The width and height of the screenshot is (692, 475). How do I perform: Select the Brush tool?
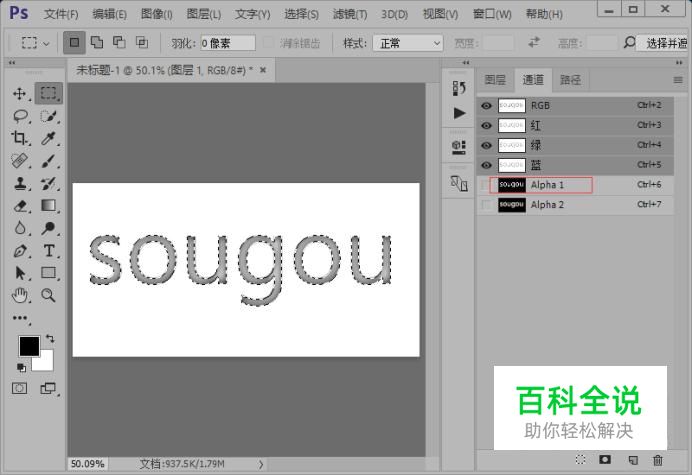pyautogui.click(x=49, y=161)
